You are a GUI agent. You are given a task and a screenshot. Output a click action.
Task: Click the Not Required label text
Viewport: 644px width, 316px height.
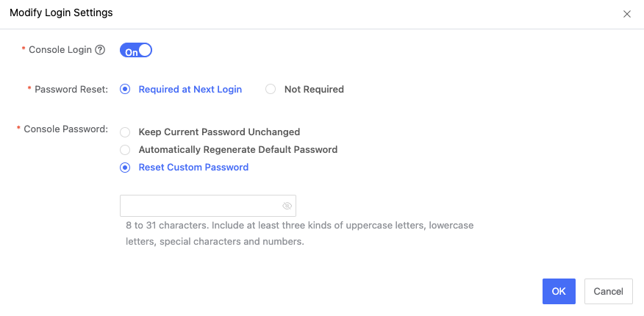[314, 89]
